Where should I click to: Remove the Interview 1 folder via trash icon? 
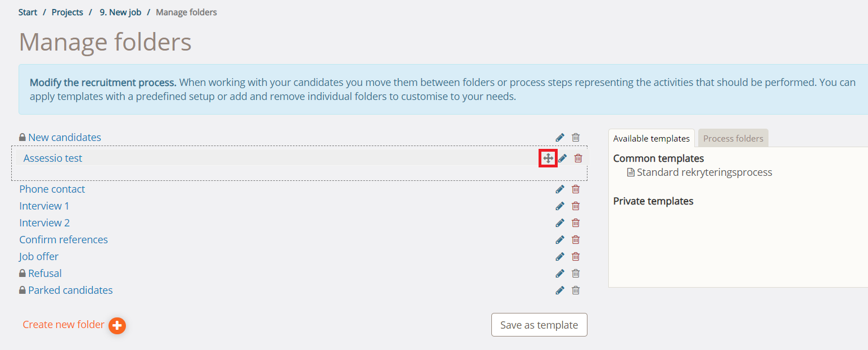(576, 206)
